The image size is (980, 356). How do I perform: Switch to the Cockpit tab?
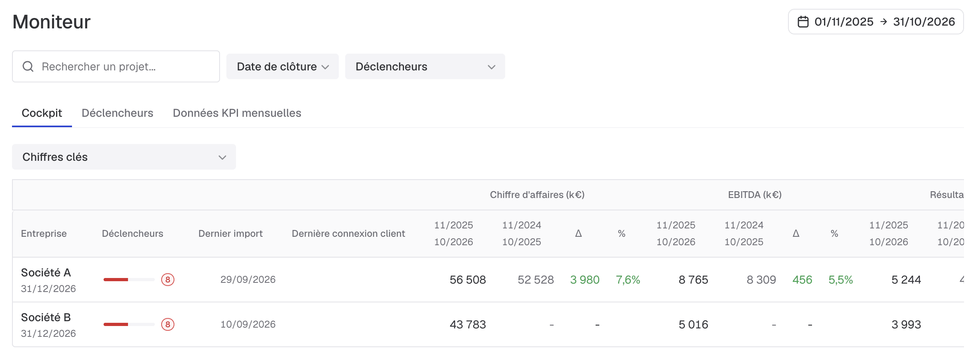coord(42,113)
